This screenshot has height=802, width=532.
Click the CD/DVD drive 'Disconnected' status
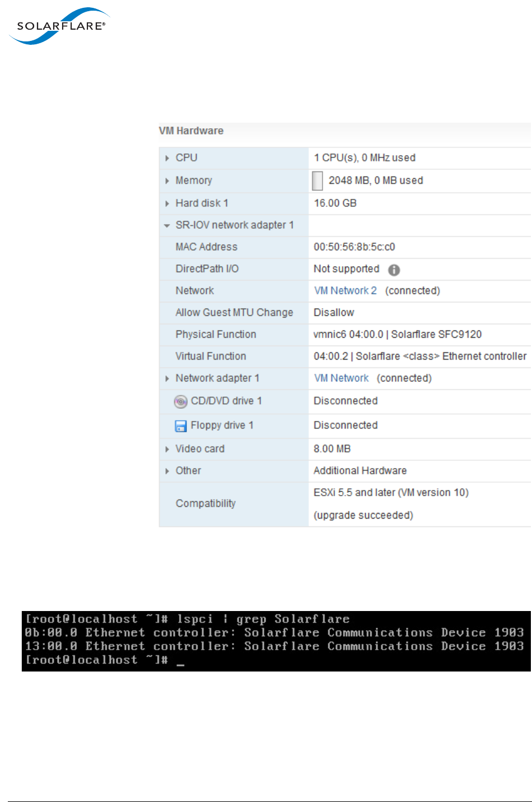346,401
